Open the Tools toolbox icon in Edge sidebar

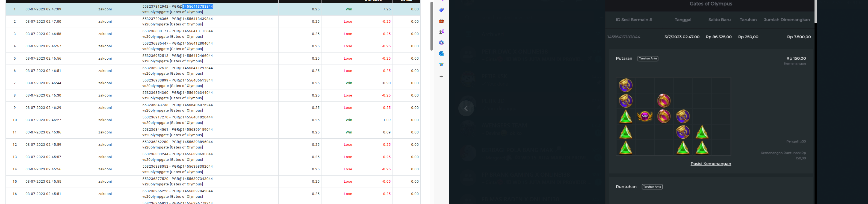pyautogui.click(x=441, y=21)
